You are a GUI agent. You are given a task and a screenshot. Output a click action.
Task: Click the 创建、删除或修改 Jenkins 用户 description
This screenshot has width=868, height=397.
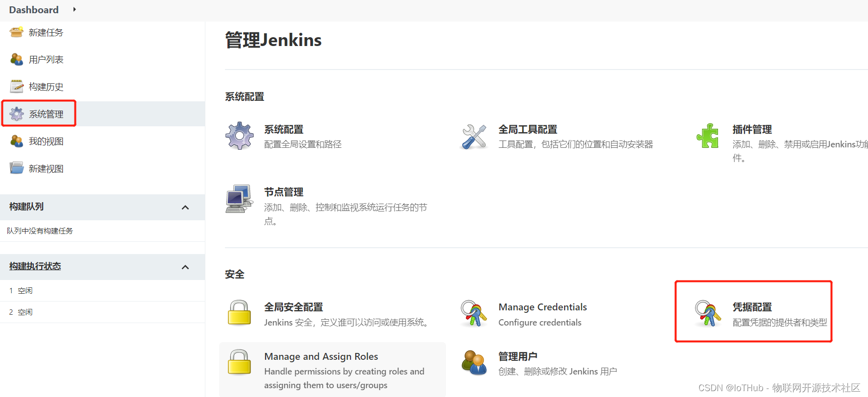(558, 372)
